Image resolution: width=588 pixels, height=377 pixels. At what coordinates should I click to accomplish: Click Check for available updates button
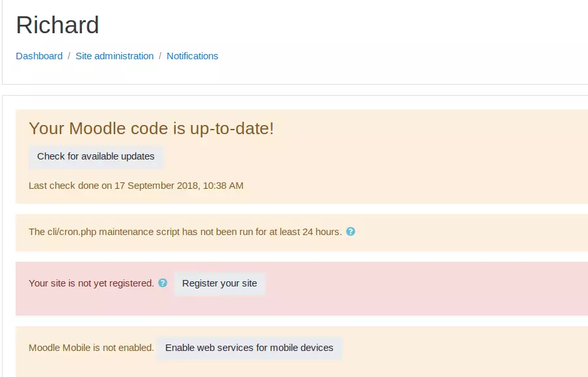pos(96,156)
